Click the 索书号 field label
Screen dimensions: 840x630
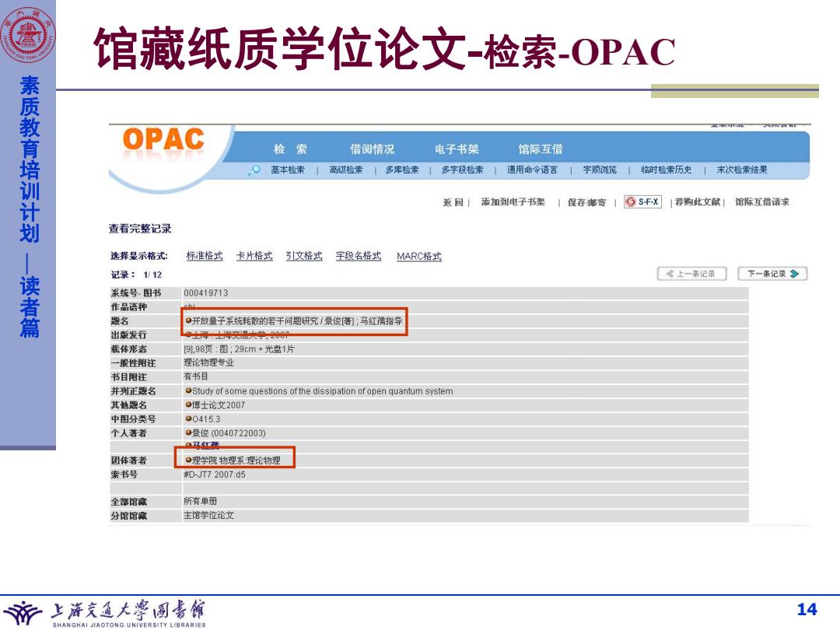(124, 474)
